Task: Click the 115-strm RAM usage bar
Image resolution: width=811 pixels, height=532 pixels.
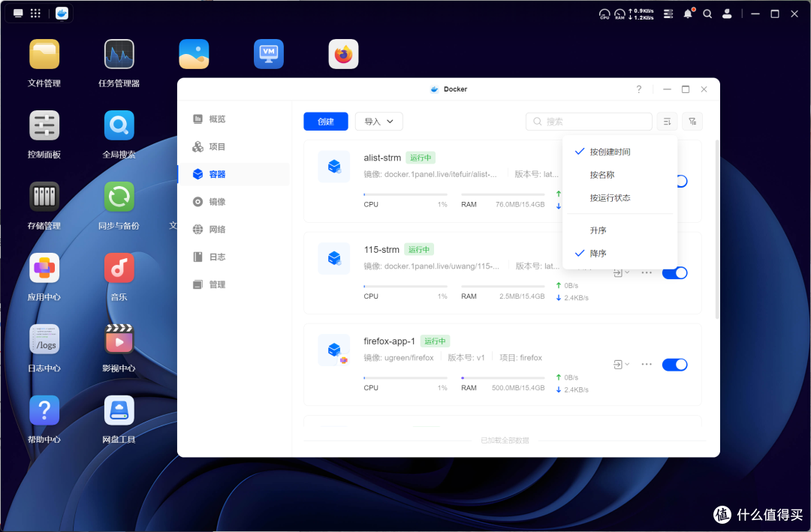Action: 502,287
